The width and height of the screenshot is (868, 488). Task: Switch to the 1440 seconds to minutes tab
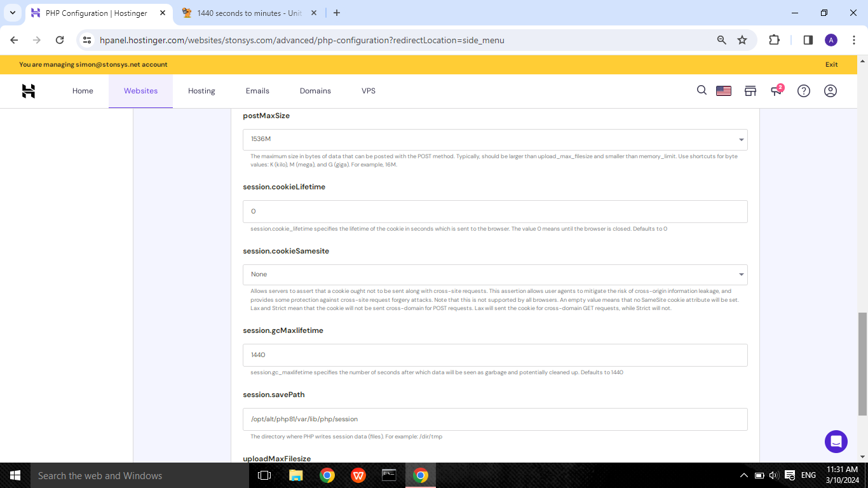pyautogui.click(x=249, y=13)
